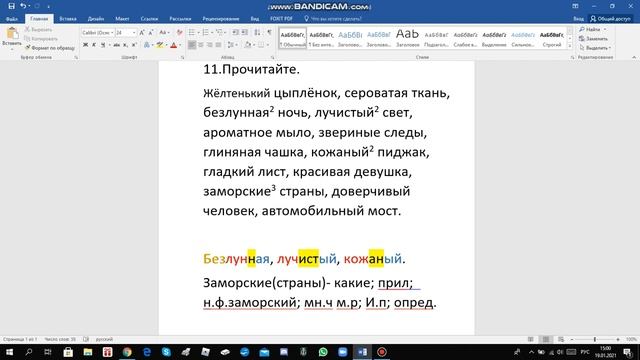Open the multilevel list button
Image resolution: width=640 pixels, height=360 pixels.
point(220,32)
